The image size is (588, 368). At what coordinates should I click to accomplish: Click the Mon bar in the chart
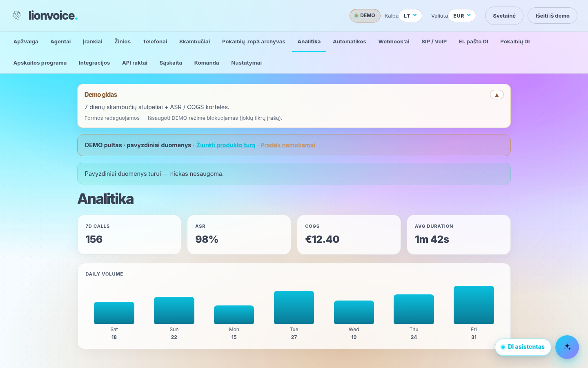pyautogui.click(x=234, y=315)
